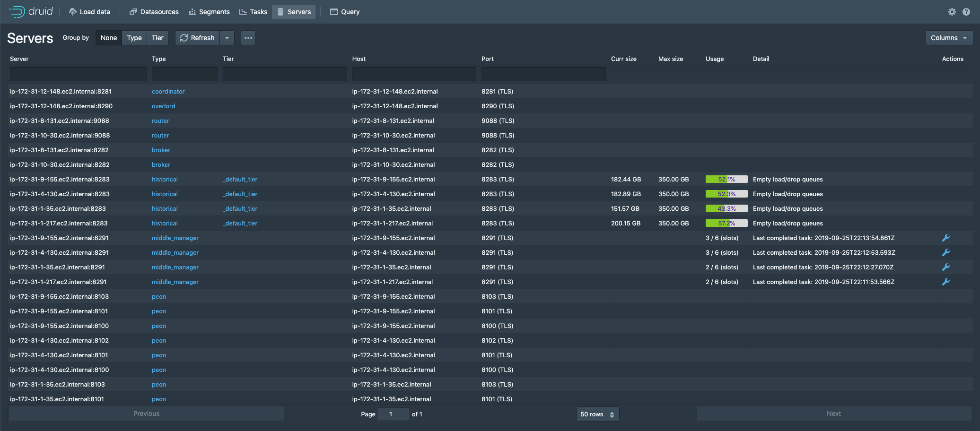Viewport: 980px width, 431px height.
Task: Switch to the Segments tab
Action: 209,12
